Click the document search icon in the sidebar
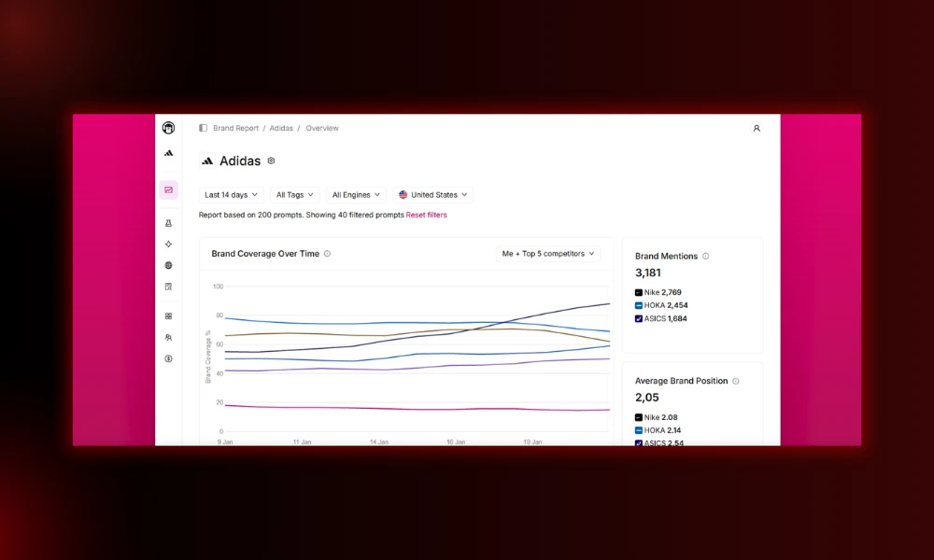The height and width of the screenshot is (560, 934). coord(168,287)
